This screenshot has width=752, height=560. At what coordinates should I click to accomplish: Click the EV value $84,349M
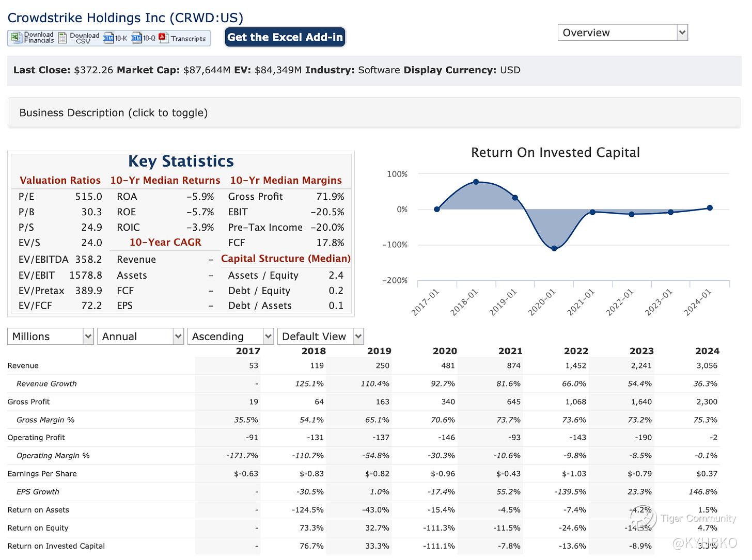pyautogui.click(x=278, y=70)
